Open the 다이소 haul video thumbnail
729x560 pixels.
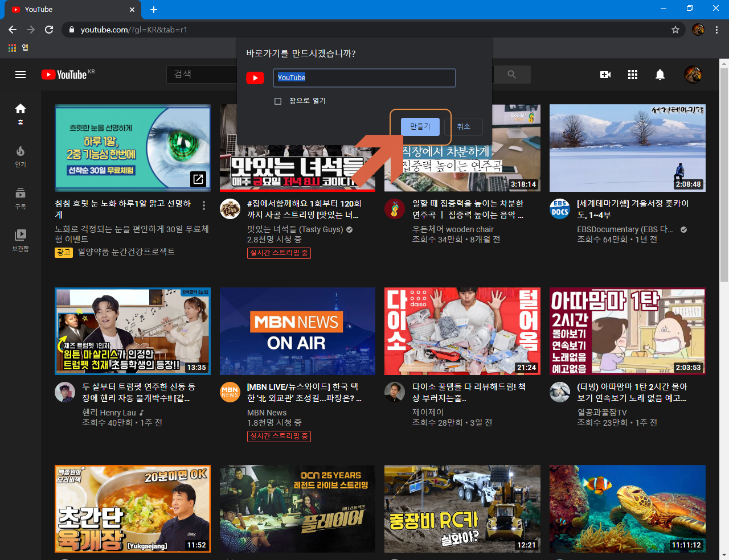(462, 331)
